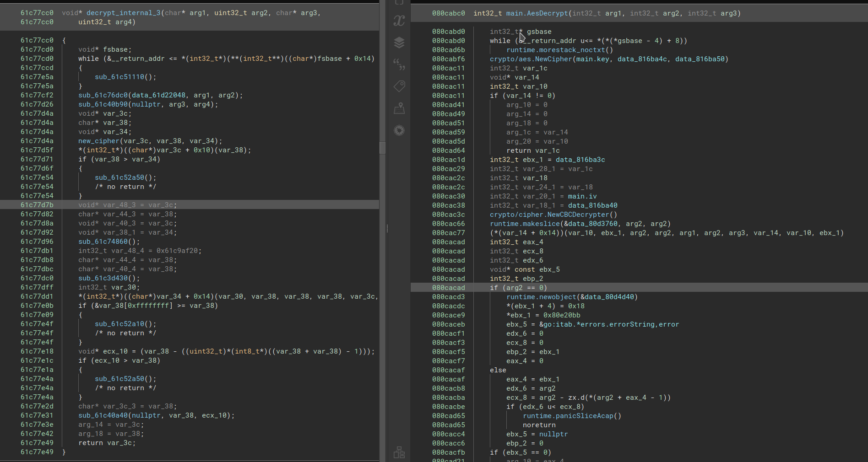Viewport: 868px width, 462px height.
Task: Open the data_61d22048 data reference
Action: point(159,95)
